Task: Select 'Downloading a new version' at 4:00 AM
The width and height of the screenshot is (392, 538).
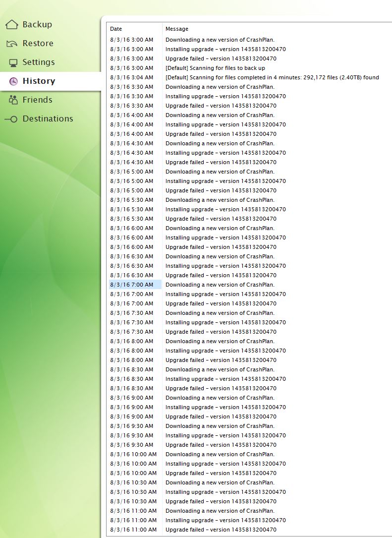Action: (x=220, y=115)
